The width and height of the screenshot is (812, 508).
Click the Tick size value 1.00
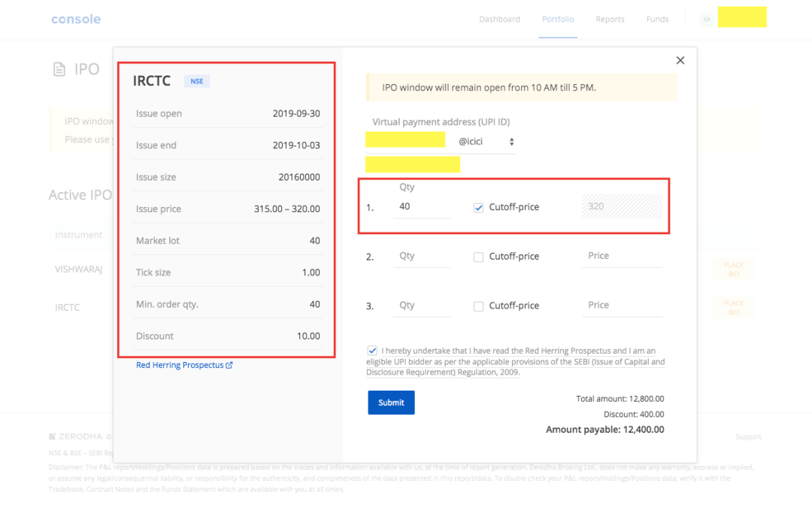coord(311,272)
